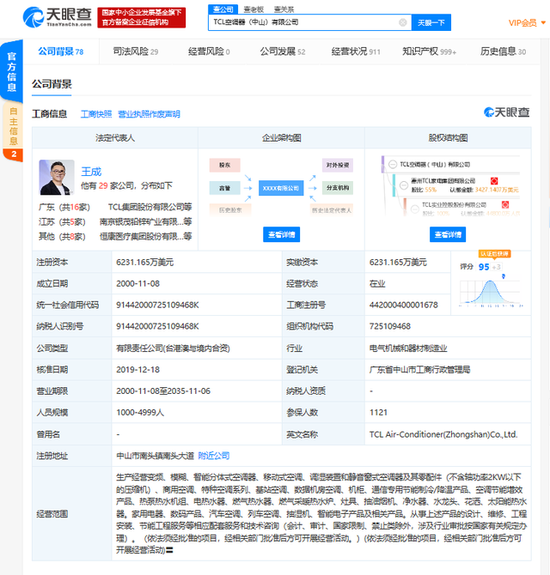The height and width of the screenshot is (575, 550).
Task: Switch to the 查关系 search tab
Action: point(284,9)
